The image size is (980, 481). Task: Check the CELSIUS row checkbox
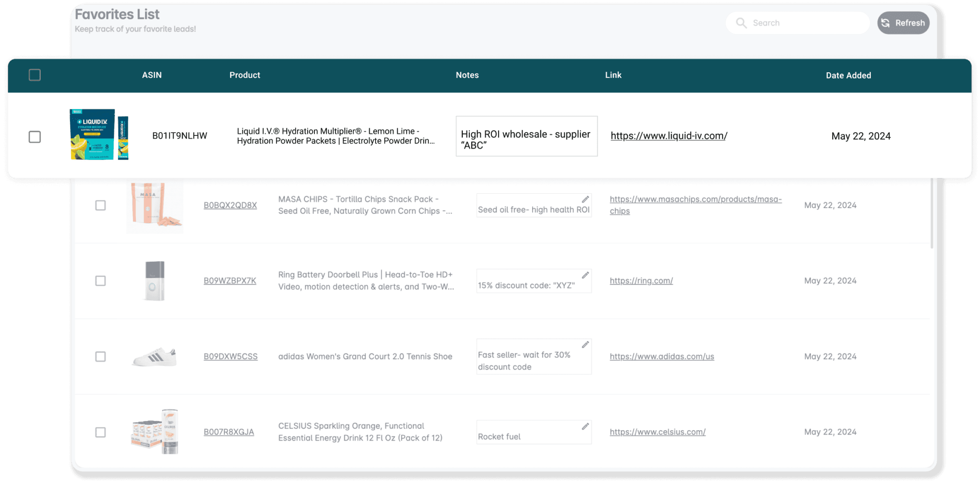point(100,432)
